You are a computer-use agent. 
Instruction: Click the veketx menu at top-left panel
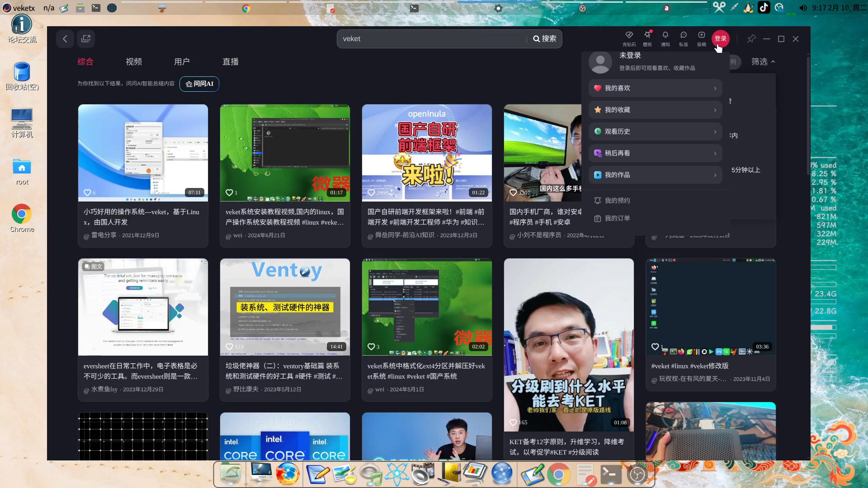tap(19, 8)
